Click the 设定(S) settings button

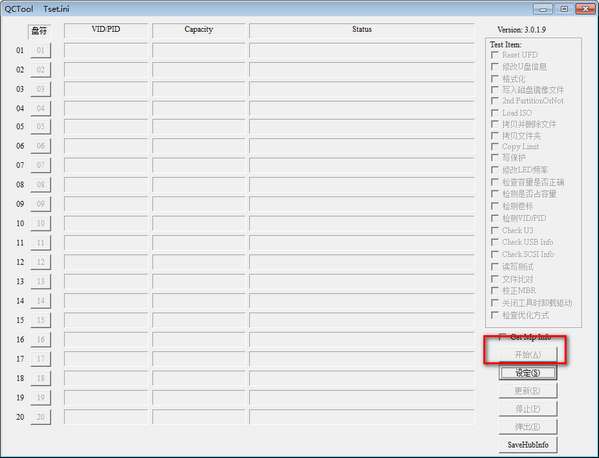click(x=528, y=373)
